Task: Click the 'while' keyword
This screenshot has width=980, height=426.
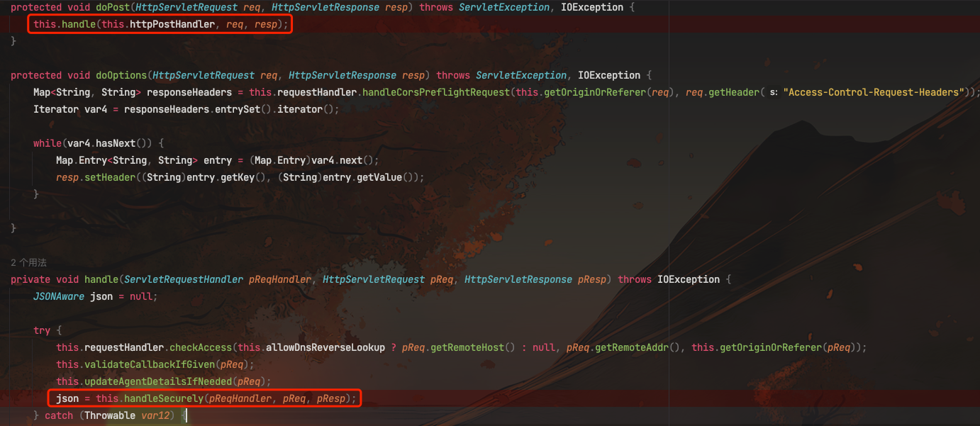Action: [48, 143]
